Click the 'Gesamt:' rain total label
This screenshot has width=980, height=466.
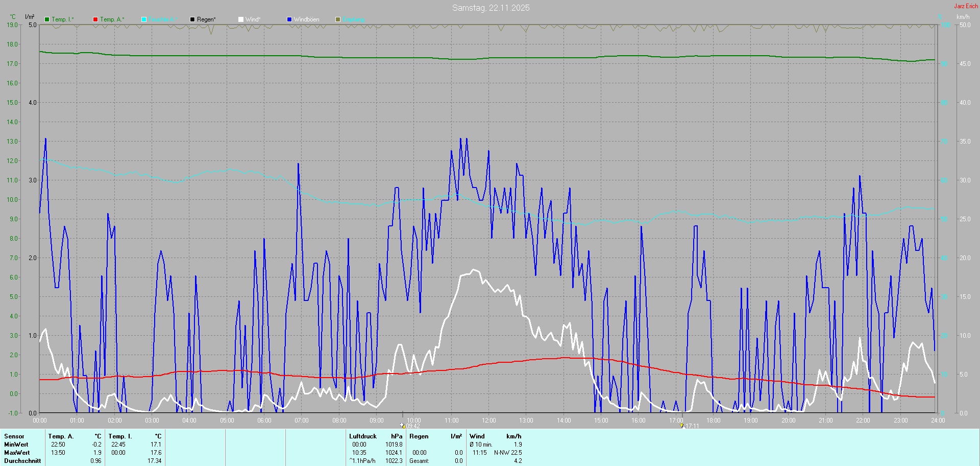[x=419, y=461]
